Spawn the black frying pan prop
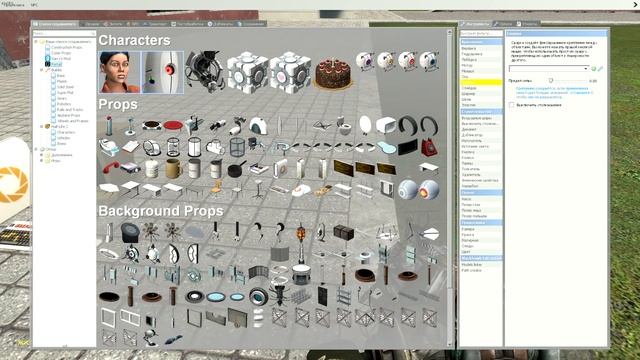Screen dimensions: 640x360 tap(237, 168)
